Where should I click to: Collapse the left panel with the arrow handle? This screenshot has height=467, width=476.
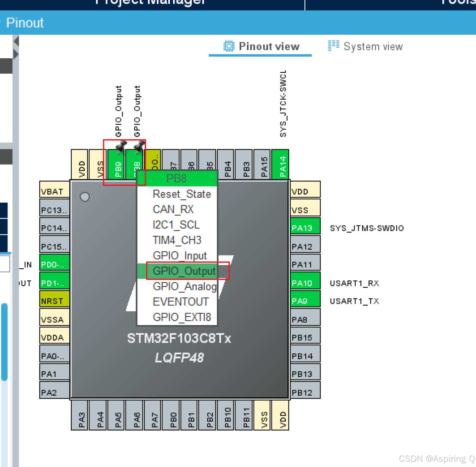(x=16, y=42)
